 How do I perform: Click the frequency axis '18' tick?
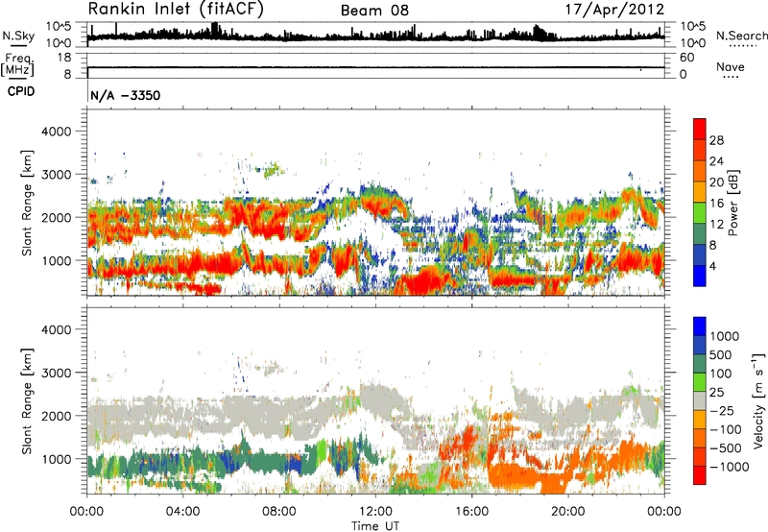(x=64, y=58)
